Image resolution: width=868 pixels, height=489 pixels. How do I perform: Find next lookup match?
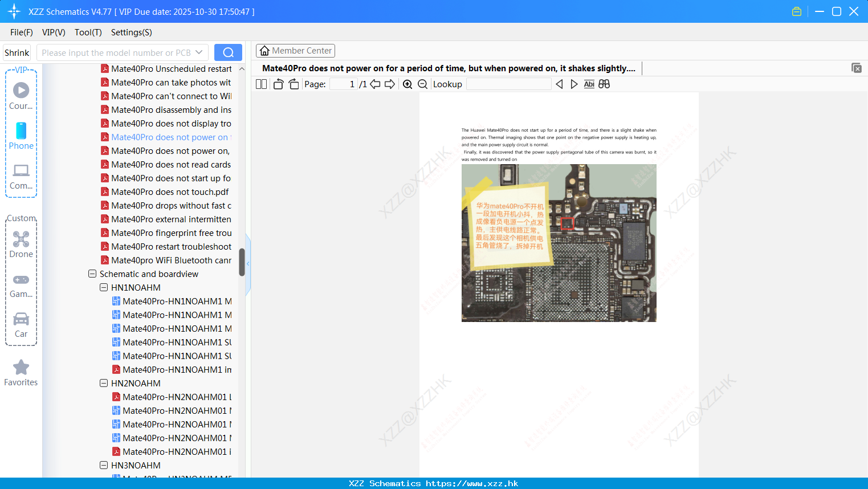(x=574, y=84)
